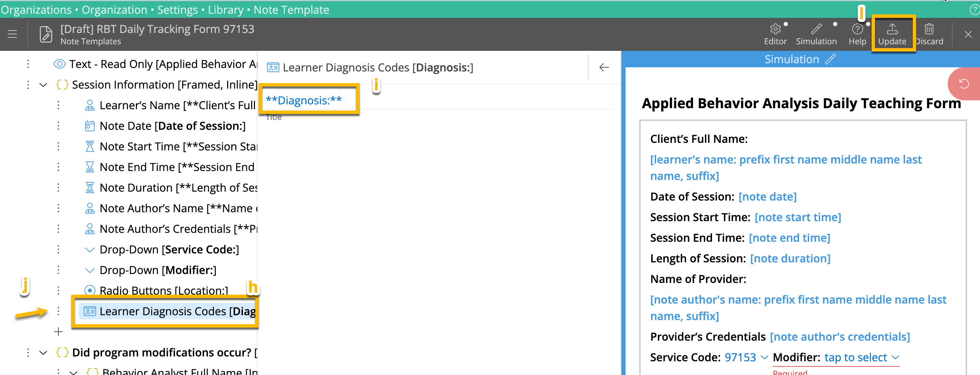Open the Settings breadcrumb menu item

pos(177,10)
